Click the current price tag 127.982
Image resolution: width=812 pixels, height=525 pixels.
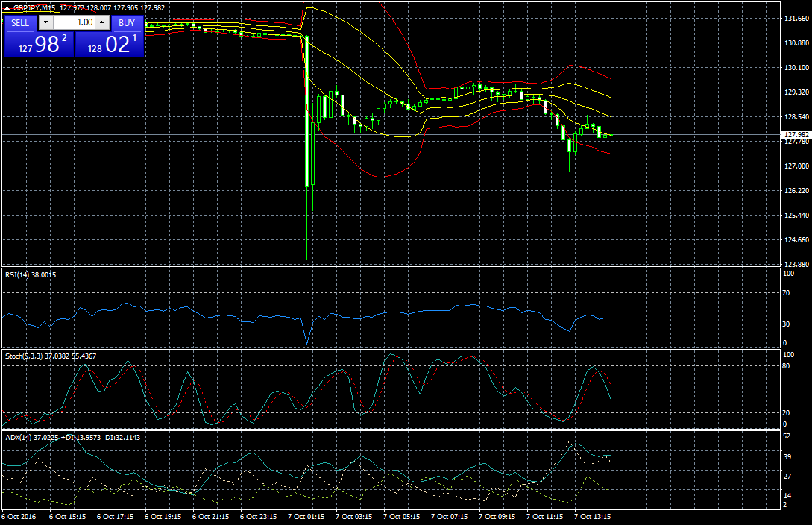[796, 135]
